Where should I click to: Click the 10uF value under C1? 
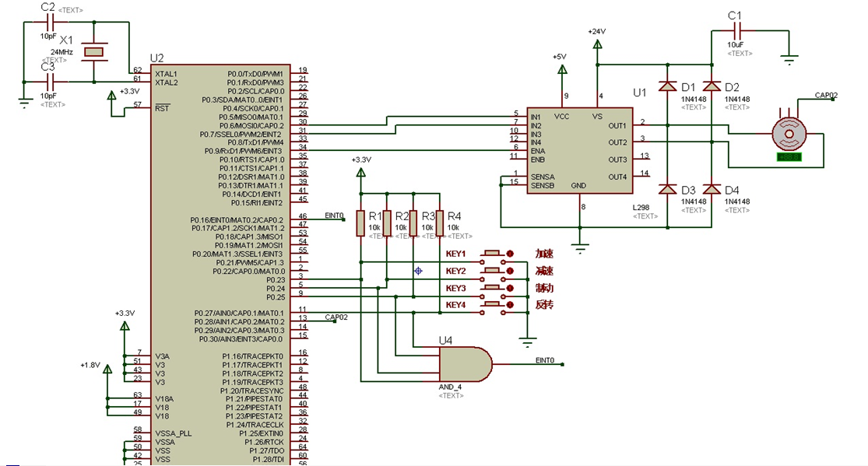tap(735, 45)
